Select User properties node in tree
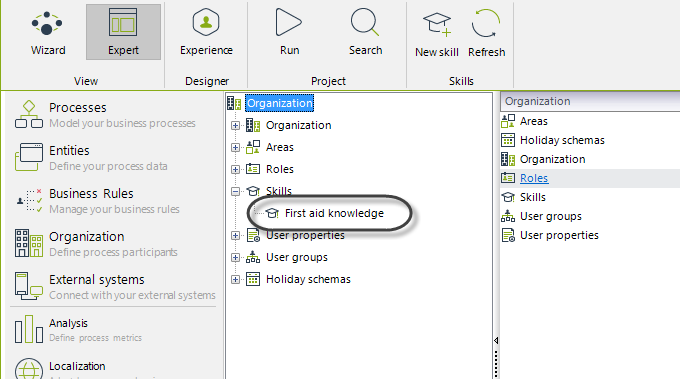 tap(305, 235)
